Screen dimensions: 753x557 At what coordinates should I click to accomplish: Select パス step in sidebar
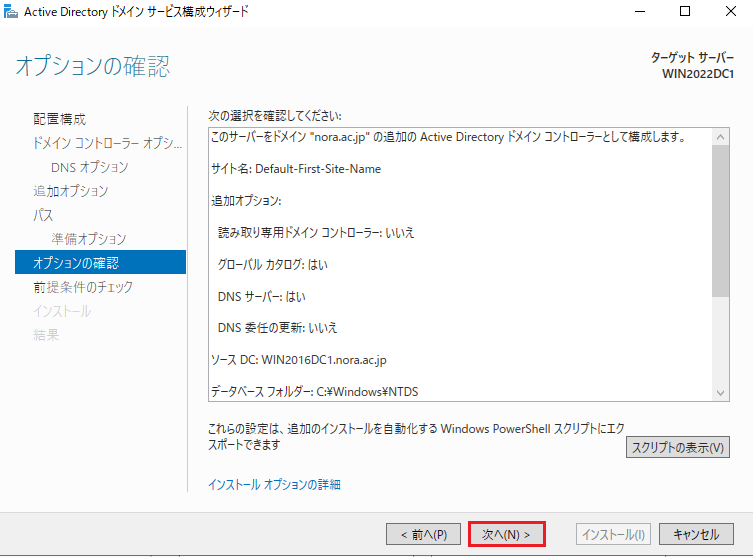pos(43,215)
